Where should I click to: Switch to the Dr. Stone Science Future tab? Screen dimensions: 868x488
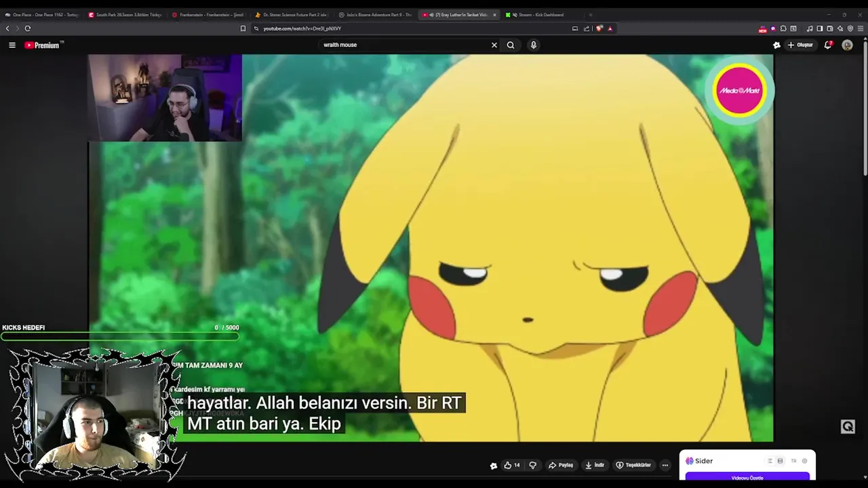[x=292, y=14]
